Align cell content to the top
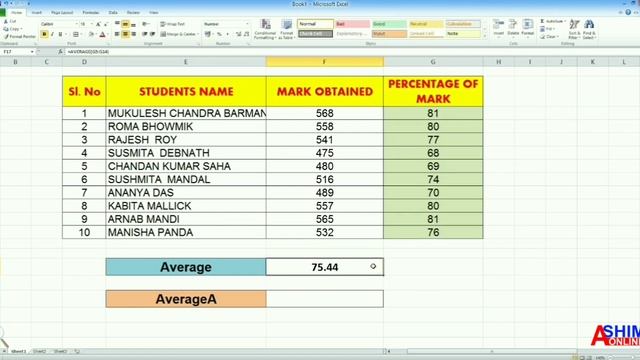 point(117,24)
